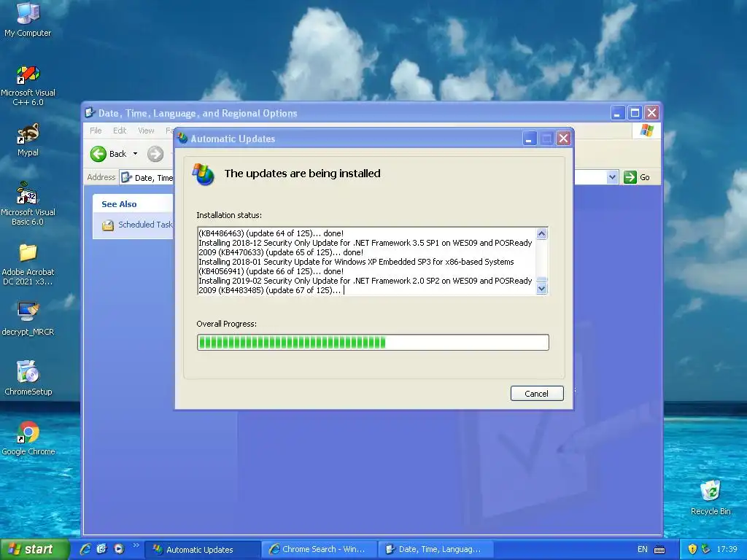
Task: Click Internet Explorer quick launch icon
Action: [86, 549]
